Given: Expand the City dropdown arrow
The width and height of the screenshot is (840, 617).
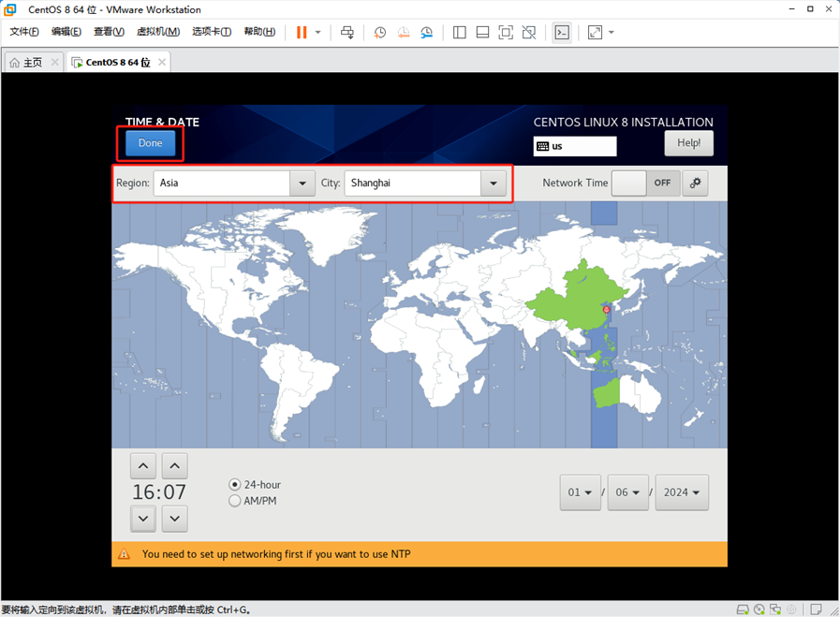Looking at the screenshot, I should [x=494, y=184].
